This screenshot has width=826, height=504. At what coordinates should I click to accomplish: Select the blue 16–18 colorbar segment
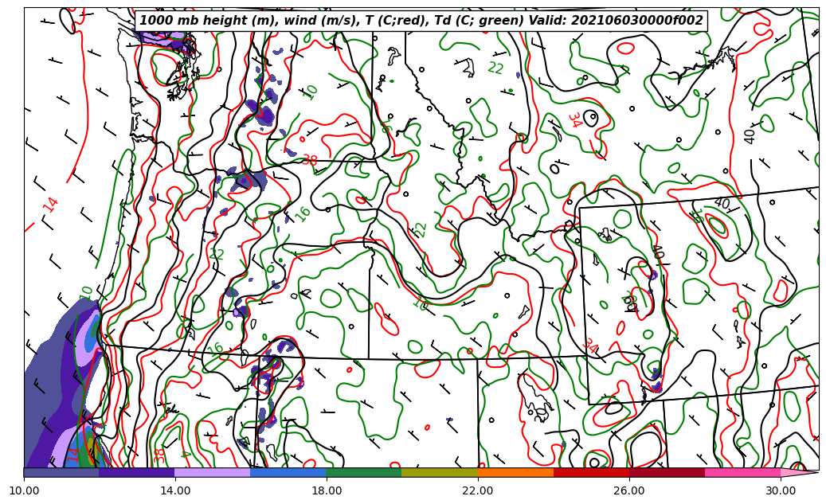click(x=288, y=472)
